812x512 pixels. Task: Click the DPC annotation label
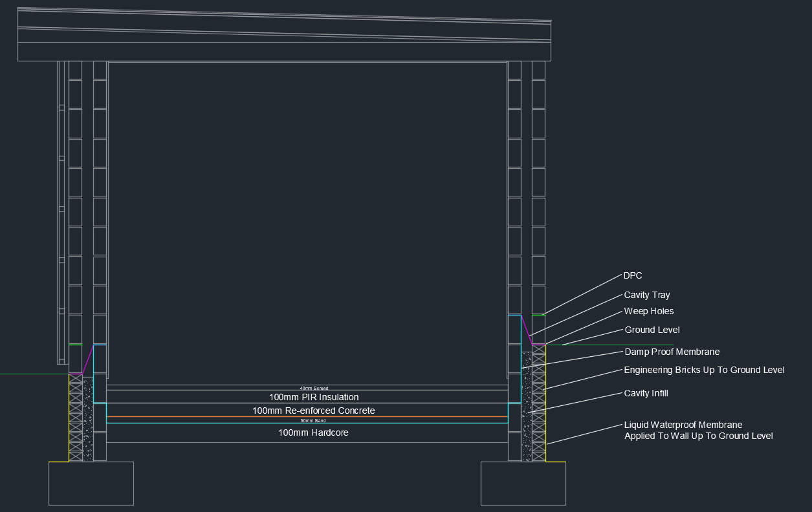[x=633, y=275]
